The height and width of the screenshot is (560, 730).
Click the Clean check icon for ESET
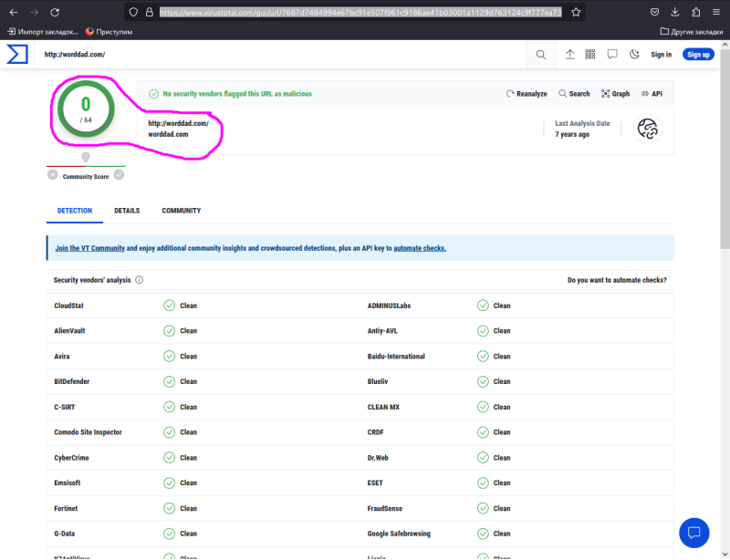(x=483, y=482)
